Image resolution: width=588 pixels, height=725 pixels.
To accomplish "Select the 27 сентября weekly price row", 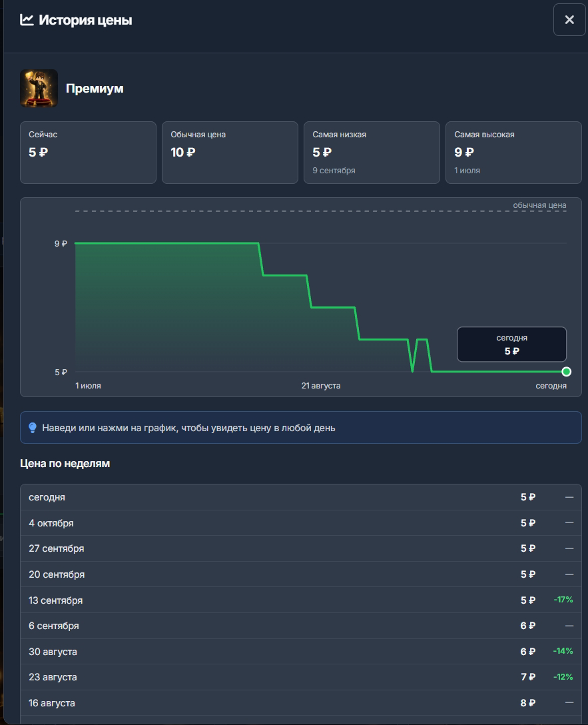I will 301,548.
